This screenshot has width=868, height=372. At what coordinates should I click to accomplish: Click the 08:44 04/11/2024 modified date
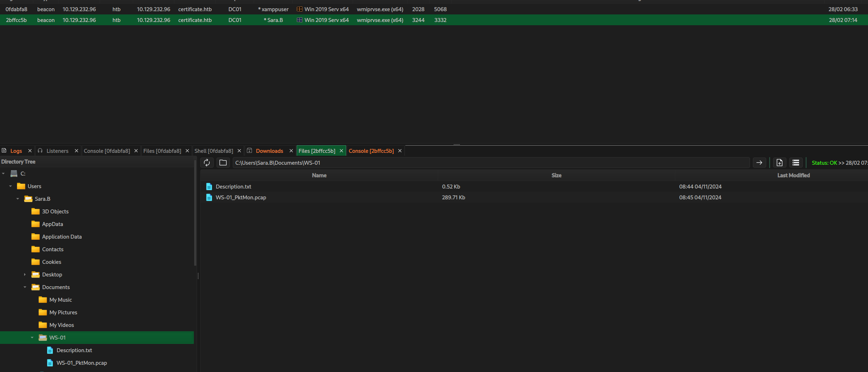[700, 186]
